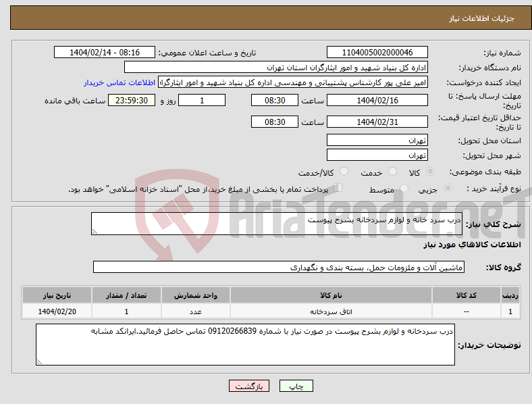Viewport: 532px width, 404px height.
Task: Click the remaining days field showing 1
Action: pyautogui.click(x=202, y=100)
